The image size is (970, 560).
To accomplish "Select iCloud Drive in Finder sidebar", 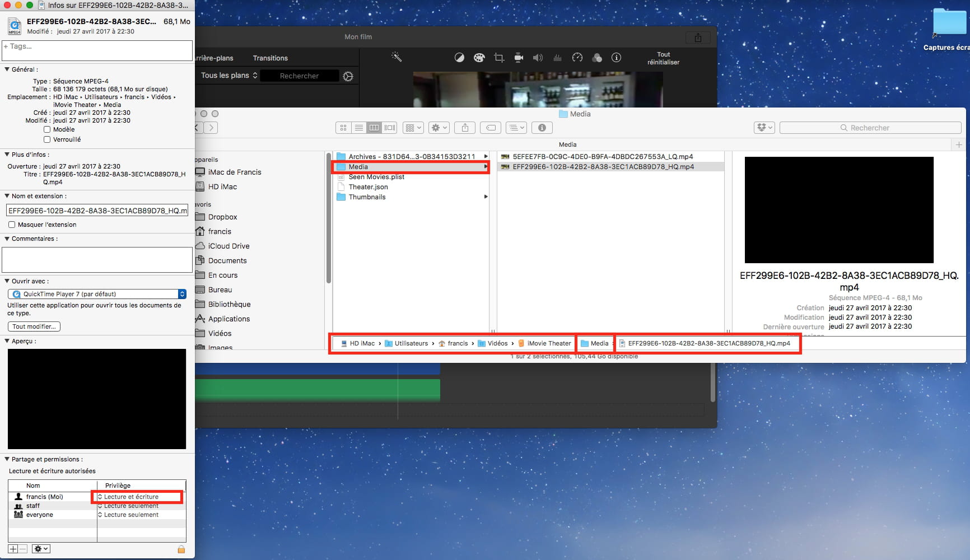I will [228, 246].
